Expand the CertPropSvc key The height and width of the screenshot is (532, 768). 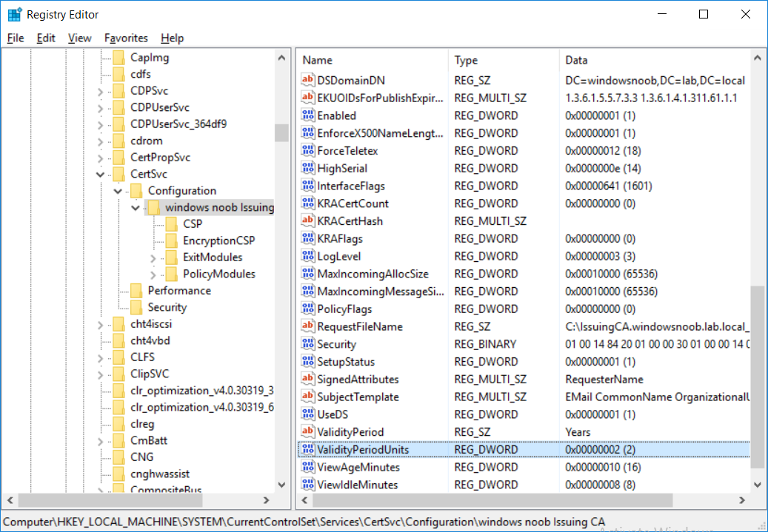coord(101,158)
